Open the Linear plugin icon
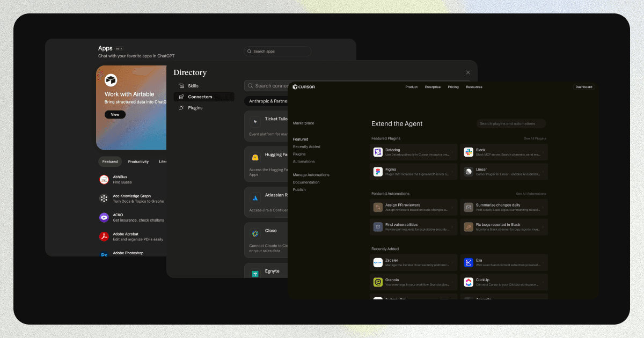 [469, 172]
